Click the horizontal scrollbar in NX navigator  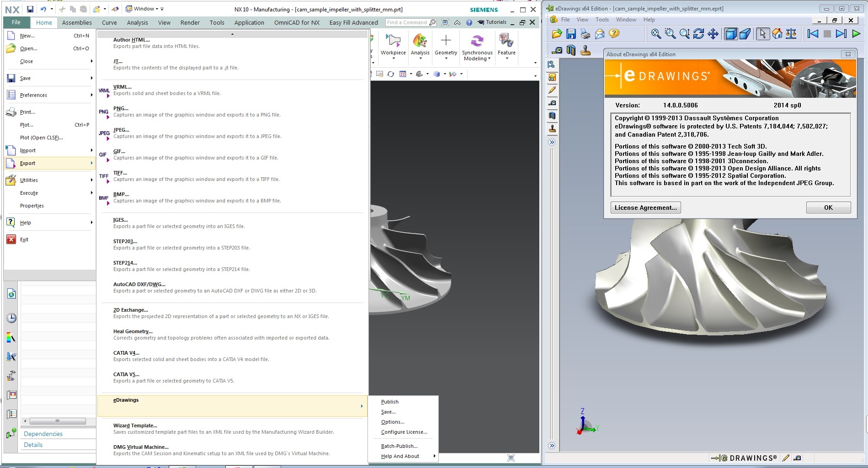[x=57, y=421]
